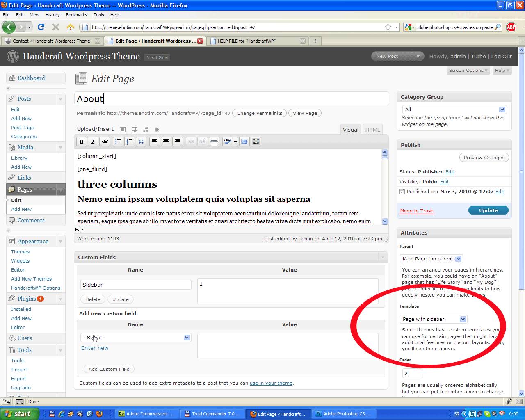Open the WordPress Help panel dropdown
Image resolution: width=525 pixels, height=420 pixels.
[x=502, y=70]
